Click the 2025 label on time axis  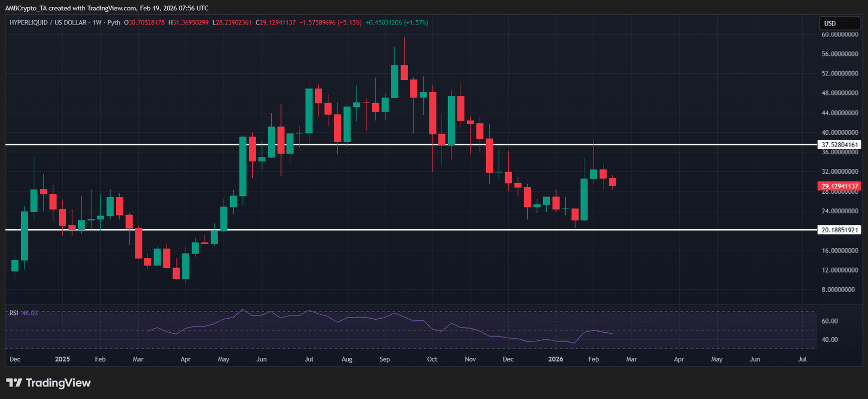tap(62, 359)
